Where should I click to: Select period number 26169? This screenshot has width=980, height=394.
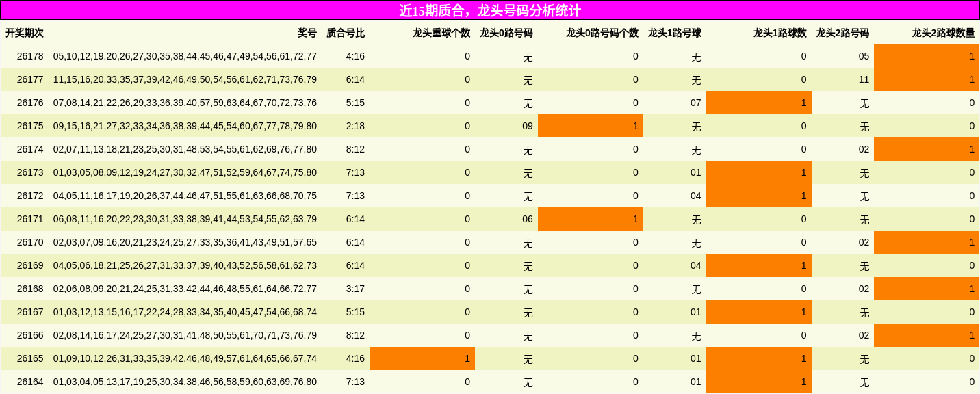(30, 265)
